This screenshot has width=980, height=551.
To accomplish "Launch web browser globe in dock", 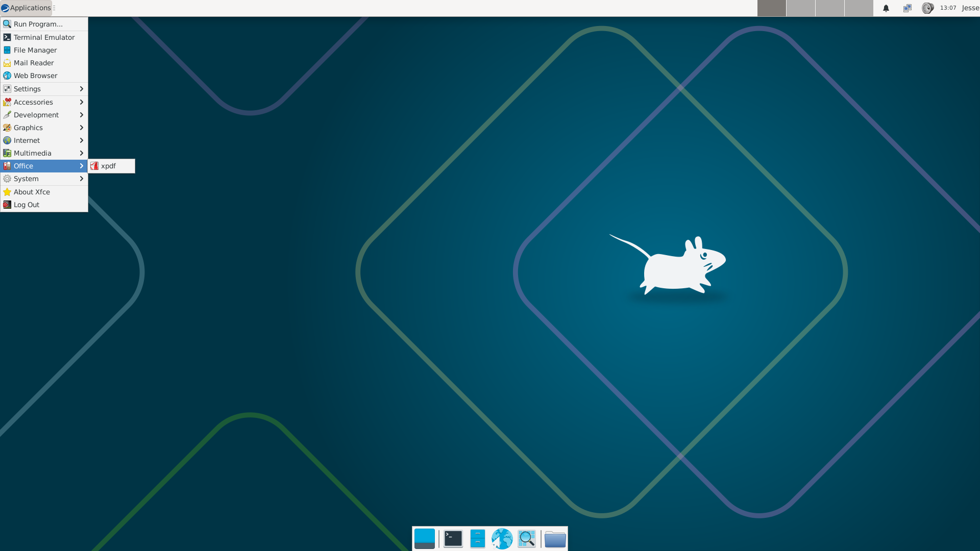I will [502, 539].
